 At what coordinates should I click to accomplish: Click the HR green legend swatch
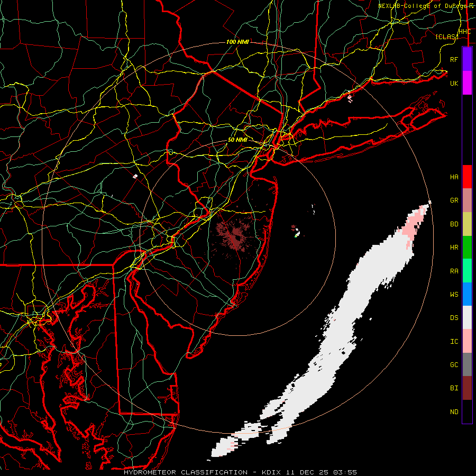(x=467, y=248)
